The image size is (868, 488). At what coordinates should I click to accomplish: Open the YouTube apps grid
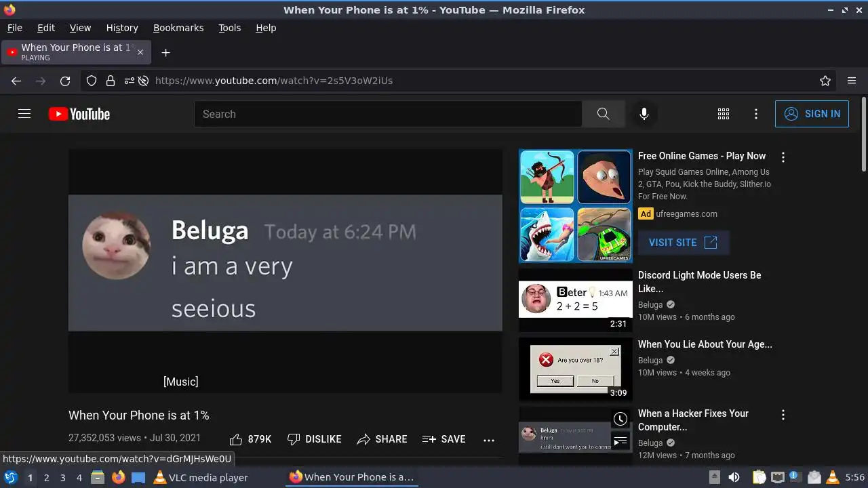coord(724,114)
